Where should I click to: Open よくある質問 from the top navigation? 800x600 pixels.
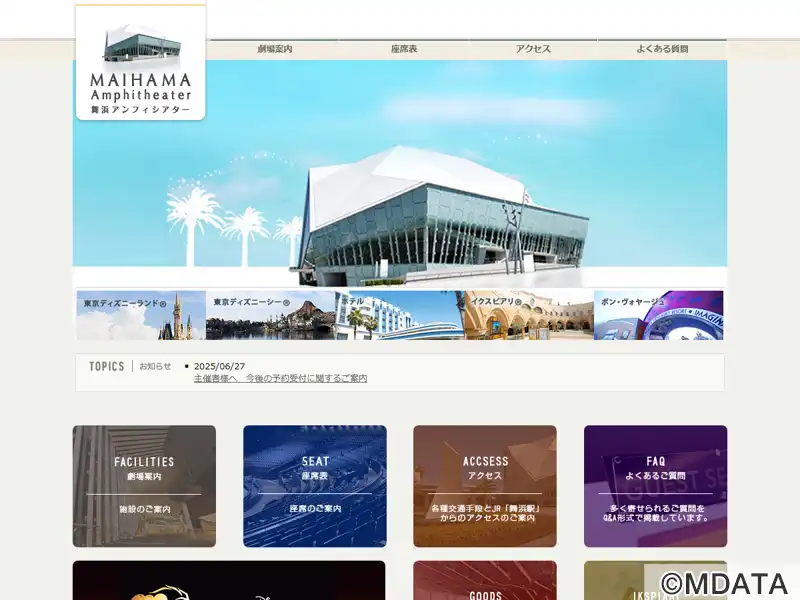coord(662,49)
